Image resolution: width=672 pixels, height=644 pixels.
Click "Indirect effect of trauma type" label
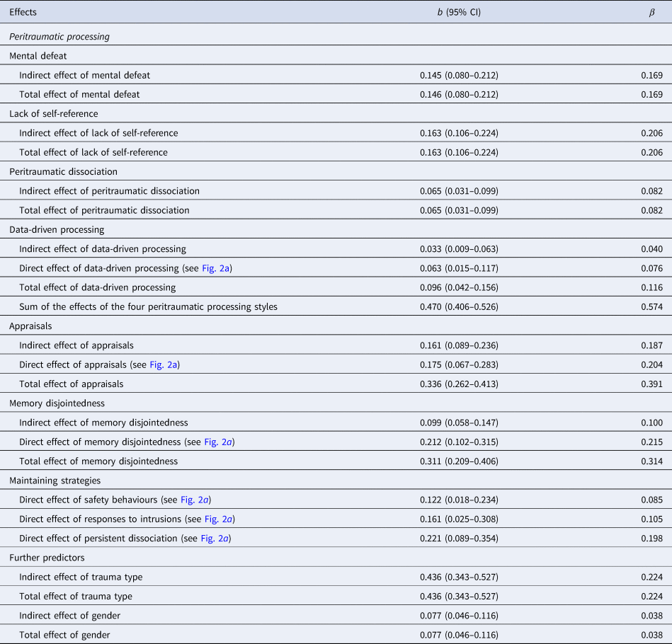coord(81,577)
